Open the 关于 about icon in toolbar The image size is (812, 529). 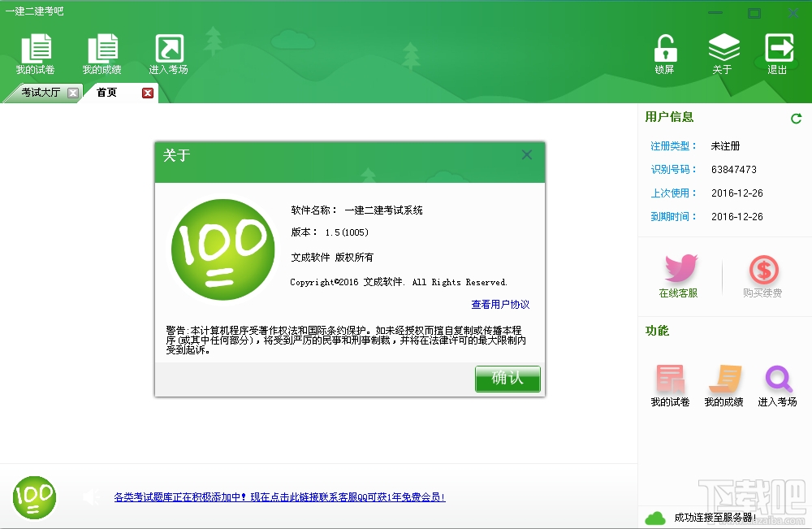pos(723,54)
